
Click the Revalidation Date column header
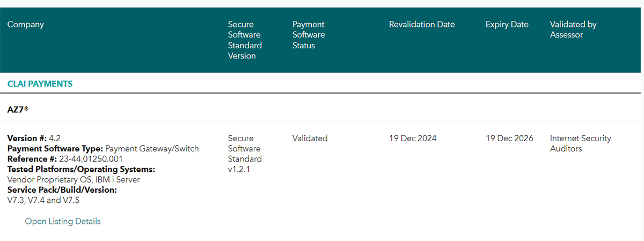pyautogui.click(x=422, y=24)
